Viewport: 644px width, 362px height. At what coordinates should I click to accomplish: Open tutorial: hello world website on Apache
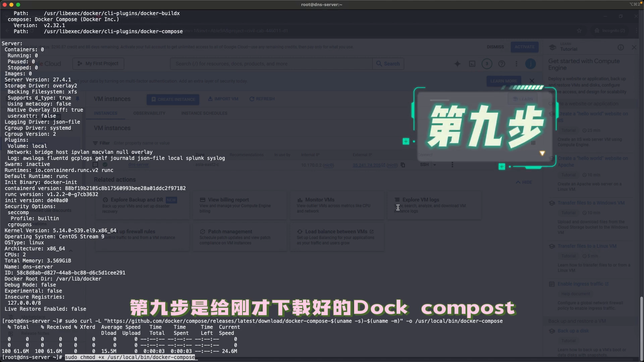[593, 161]
